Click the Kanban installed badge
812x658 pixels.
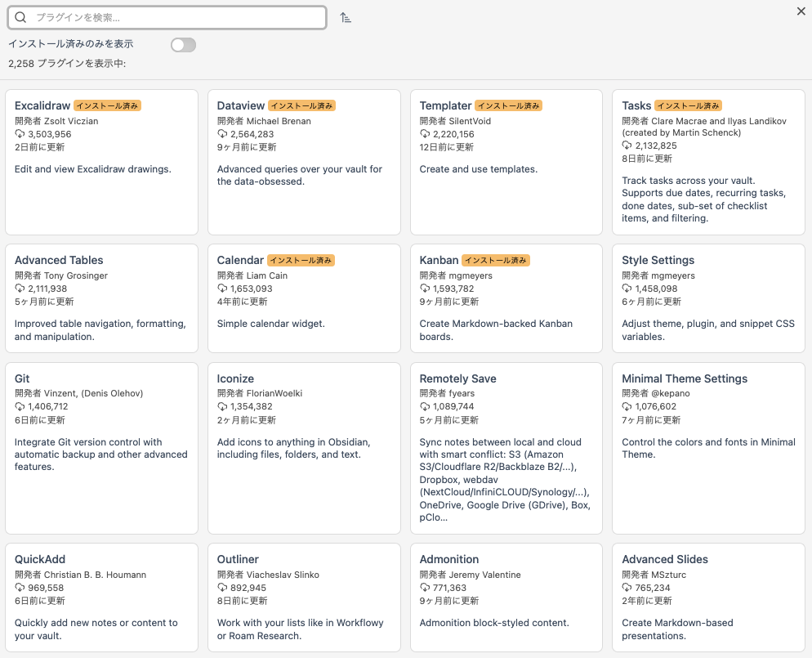496,260
